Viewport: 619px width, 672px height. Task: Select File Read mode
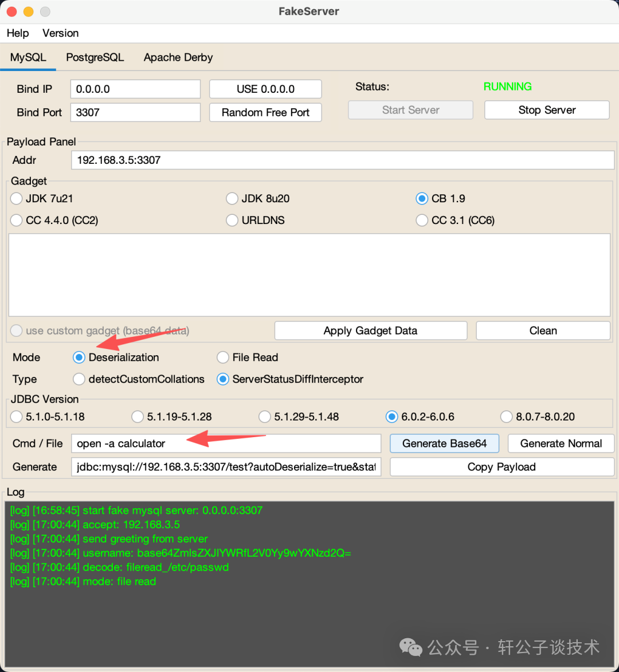tap(248, 357)
